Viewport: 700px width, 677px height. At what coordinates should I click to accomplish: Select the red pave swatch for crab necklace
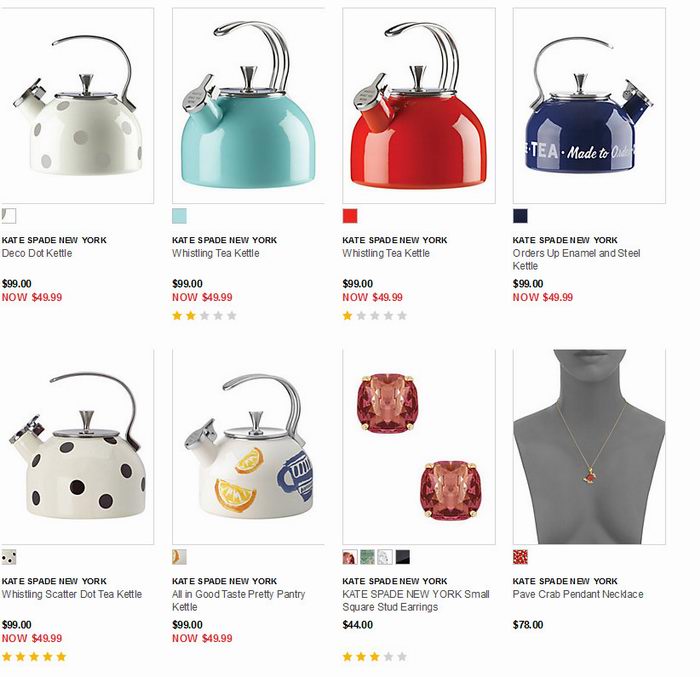(x=521, y=557)
